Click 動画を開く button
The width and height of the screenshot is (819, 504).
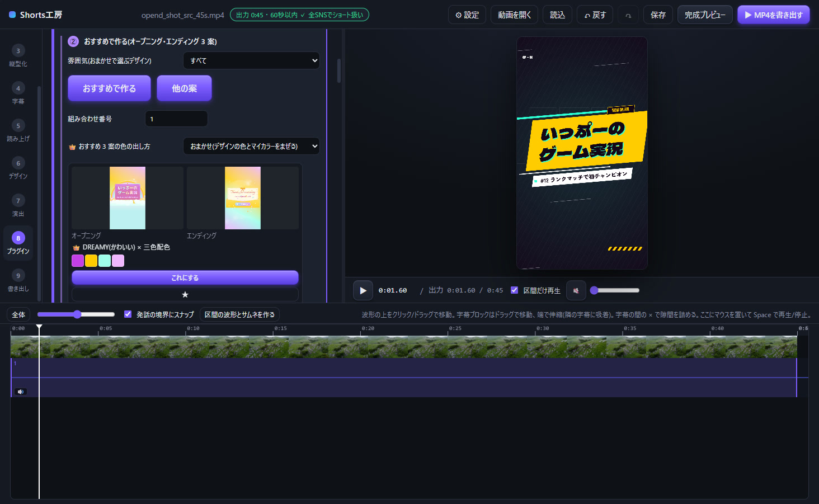(x=514, y=15)
